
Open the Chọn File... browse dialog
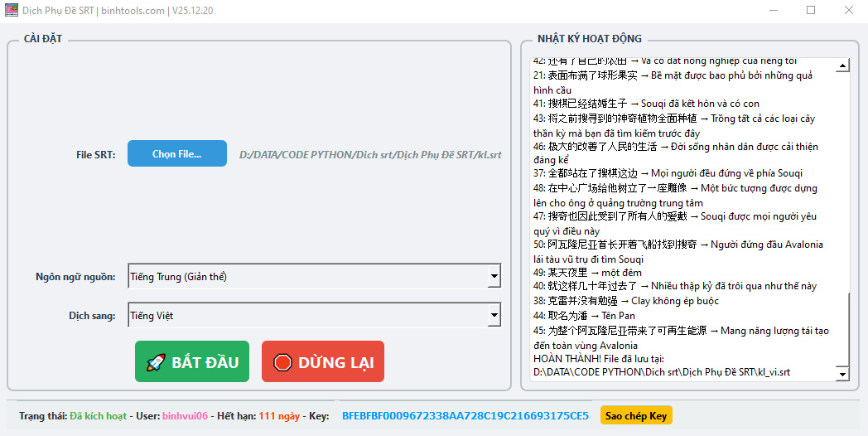point(176,153)
